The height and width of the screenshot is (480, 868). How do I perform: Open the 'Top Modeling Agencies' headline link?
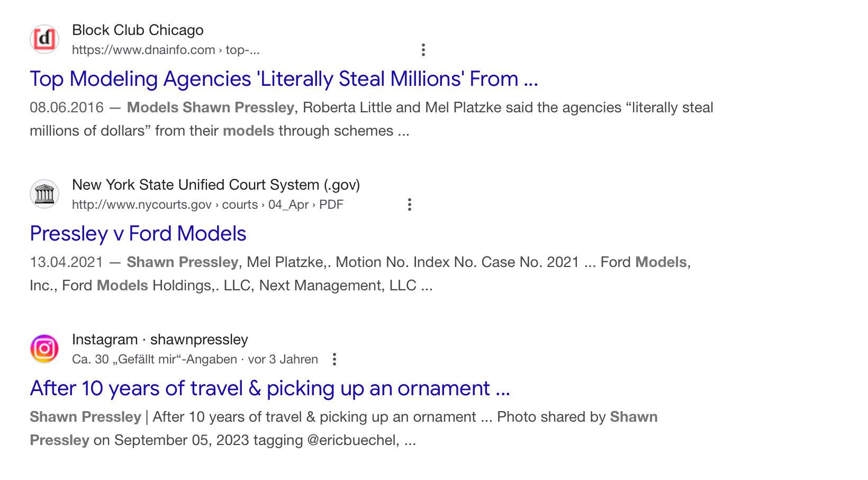click(x=284, y=79)
